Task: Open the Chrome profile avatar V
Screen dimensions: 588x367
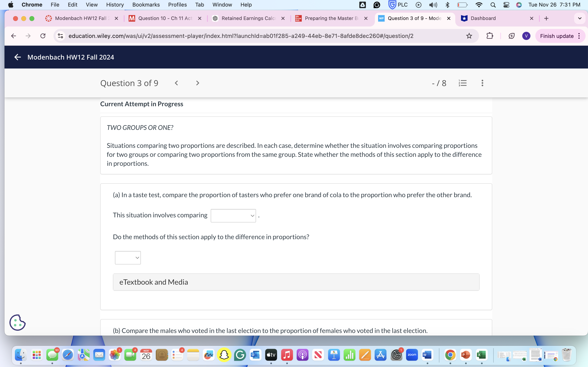Action: point(526,36)
